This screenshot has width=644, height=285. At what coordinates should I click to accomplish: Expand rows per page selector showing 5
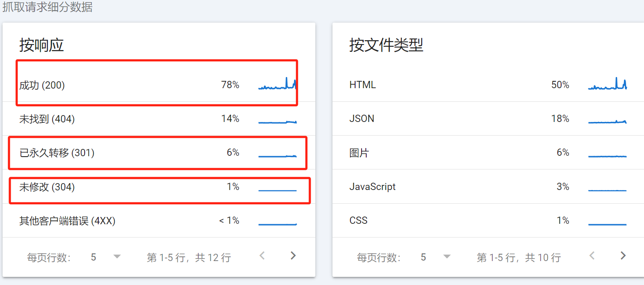(105, 256)
